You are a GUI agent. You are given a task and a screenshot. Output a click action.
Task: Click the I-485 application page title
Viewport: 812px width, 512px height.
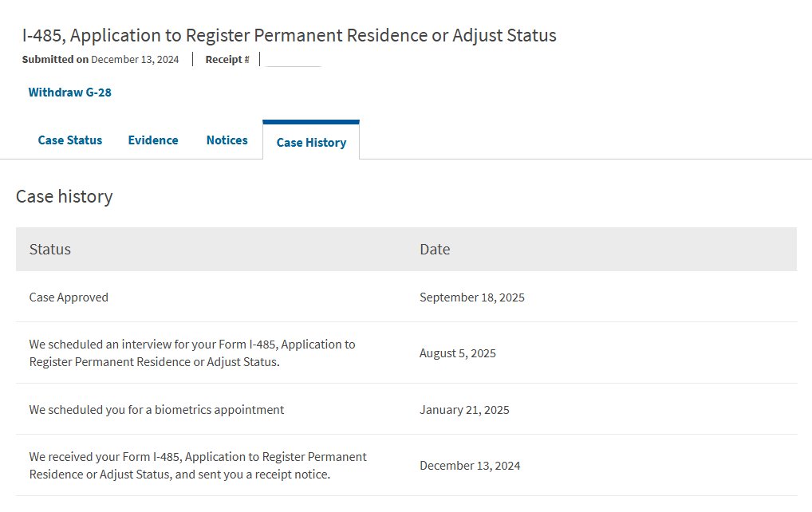[x=289, y=35]
